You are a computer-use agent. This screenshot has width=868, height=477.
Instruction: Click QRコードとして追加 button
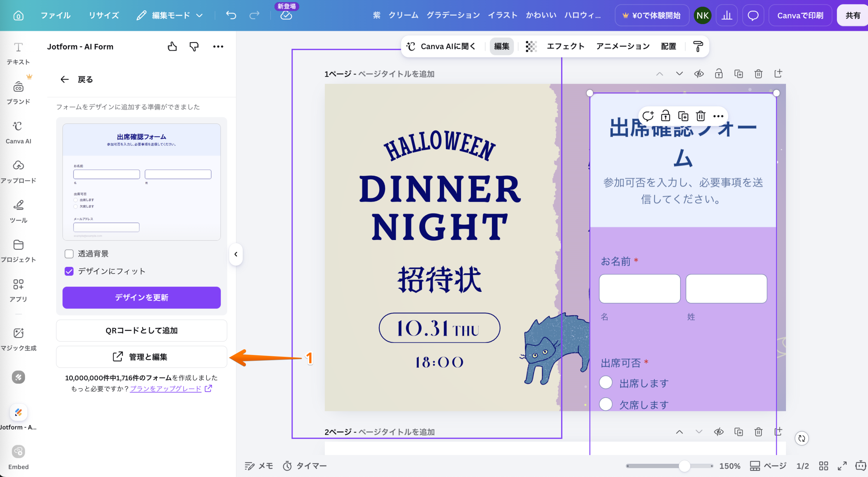coord(141,331)
